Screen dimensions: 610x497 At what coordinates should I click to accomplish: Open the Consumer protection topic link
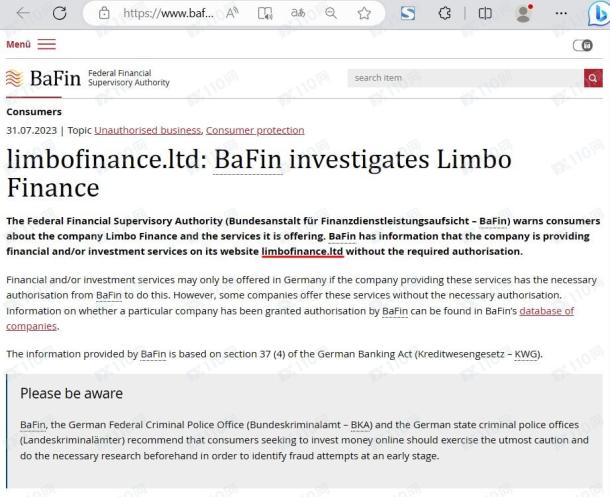(x=255, y=130)
